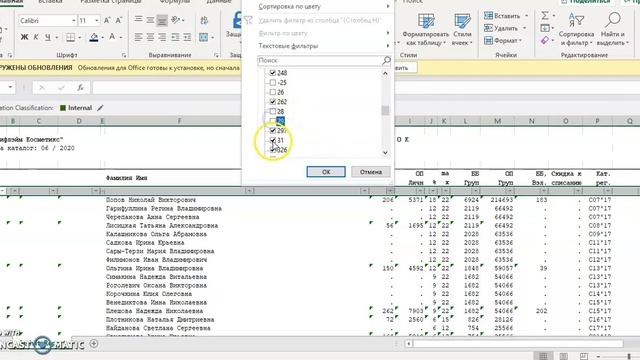The image size is (640, 360).
Task: Open Текстовые фильтры submenu
Action: 323,46
